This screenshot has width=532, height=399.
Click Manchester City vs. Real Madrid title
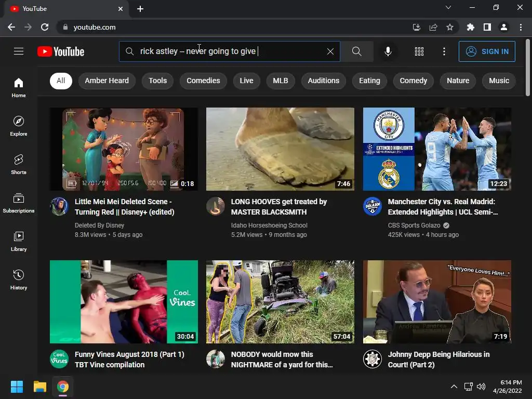pos(443,207)
